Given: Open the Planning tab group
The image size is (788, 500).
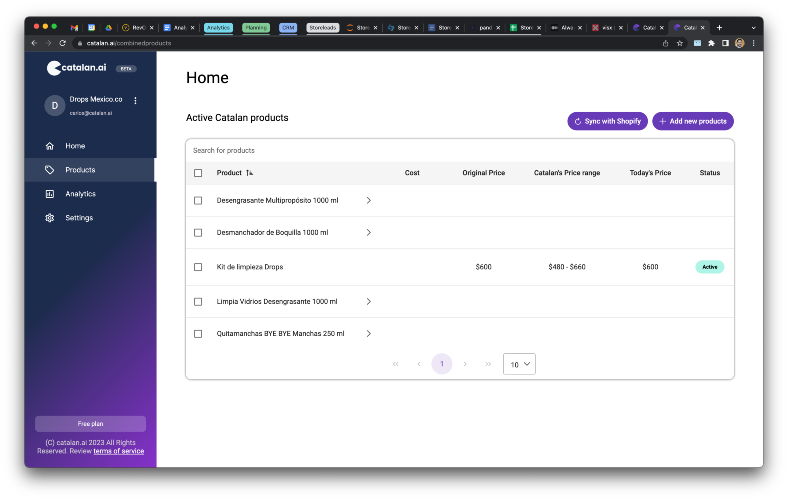Looking at the screenshot, I should pos(256,28).
